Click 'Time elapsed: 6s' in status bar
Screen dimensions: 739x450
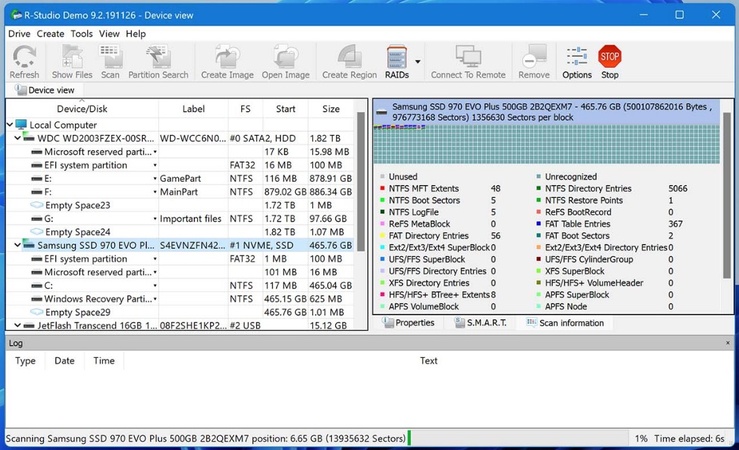point(689,439)
